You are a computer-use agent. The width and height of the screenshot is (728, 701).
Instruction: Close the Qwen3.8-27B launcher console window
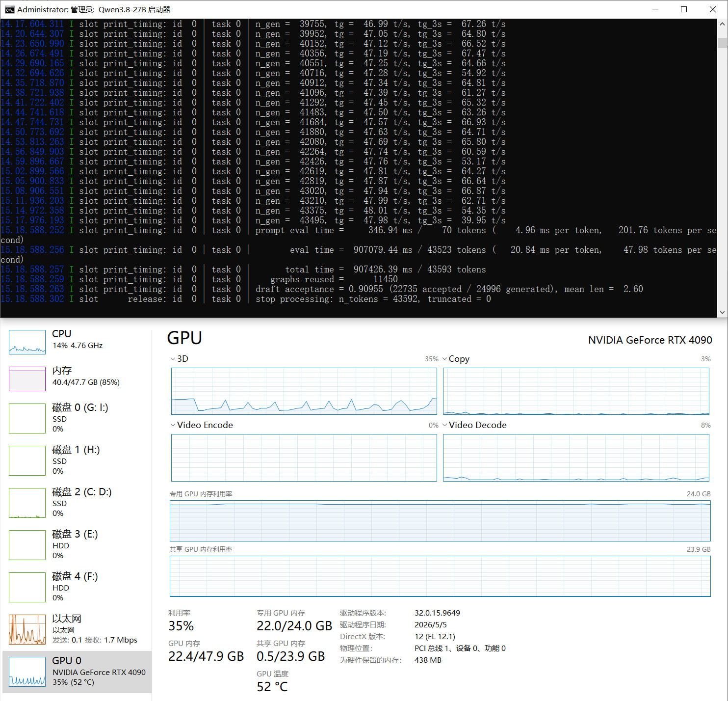click(713, 9)
